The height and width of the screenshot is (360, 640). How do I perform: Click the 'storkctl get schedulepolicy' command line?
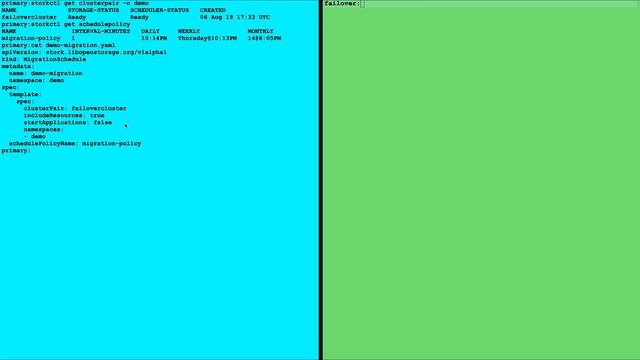pos(66,24)
